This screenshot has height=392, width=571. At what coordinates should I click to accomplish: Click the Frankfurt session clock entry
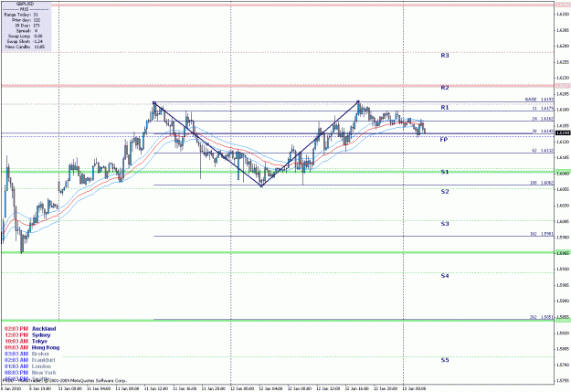click(29, 360)
